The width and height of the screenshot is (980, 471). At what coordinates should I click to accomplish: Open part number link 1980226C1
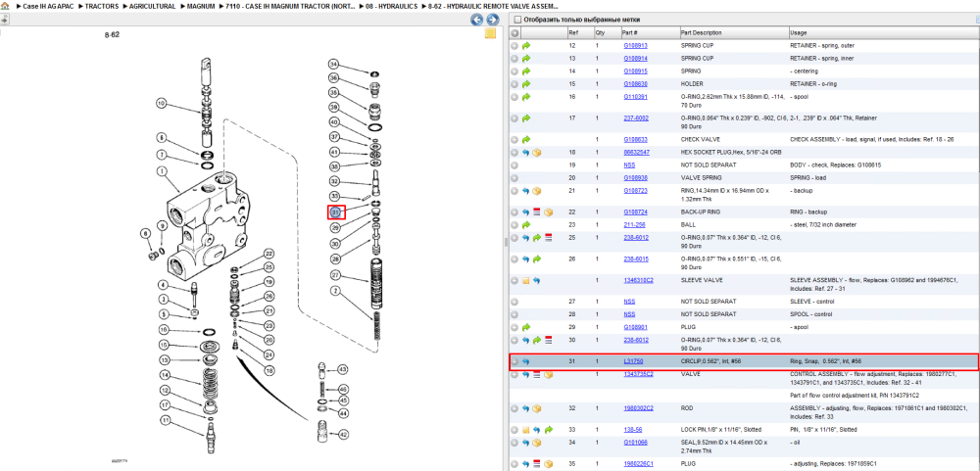[x=638, y=464]
